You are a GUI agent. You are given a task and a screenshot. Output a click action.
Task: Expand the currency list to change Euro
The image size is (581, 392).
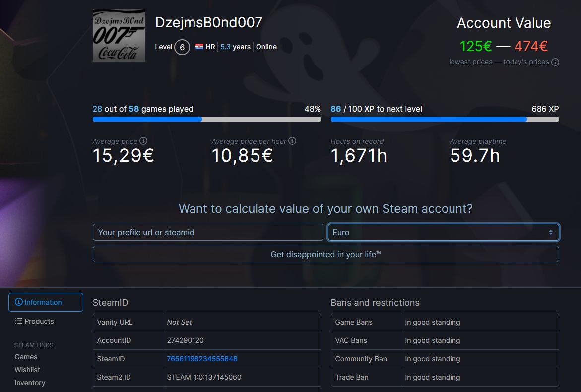(444, 232)
